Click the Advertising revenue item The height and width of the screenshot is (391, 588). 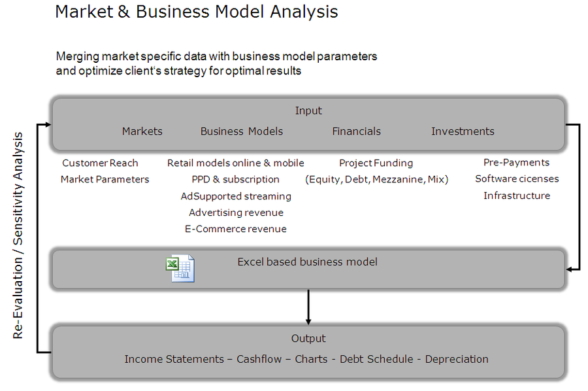tap(236, 212)
